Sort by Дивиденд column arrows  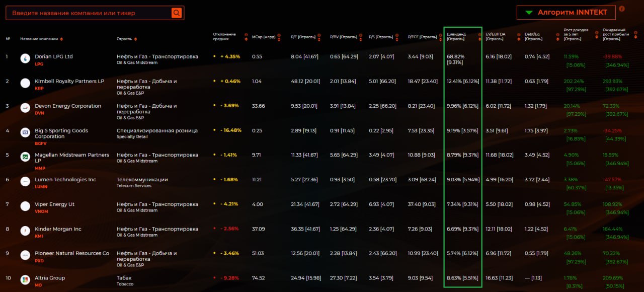tap(479, 40)
